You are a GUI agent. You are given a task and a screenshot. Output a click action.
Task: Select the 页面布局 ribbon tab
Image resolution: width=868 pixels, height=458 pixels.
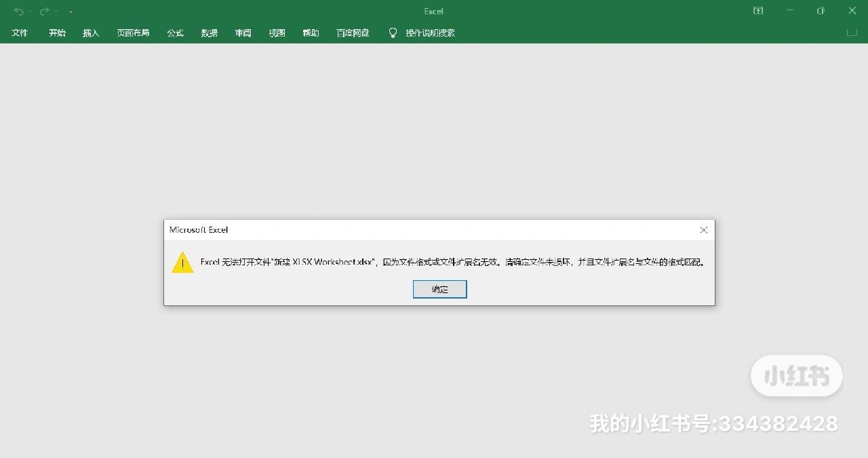pos(133,33)
